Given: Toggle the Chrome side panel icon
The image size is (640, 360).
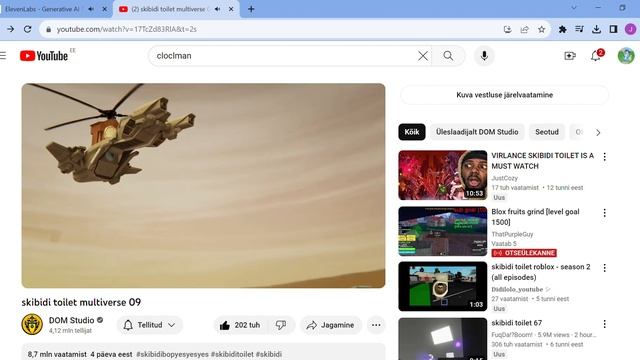Looking at the screenshot, I should (x=613, y=29).
